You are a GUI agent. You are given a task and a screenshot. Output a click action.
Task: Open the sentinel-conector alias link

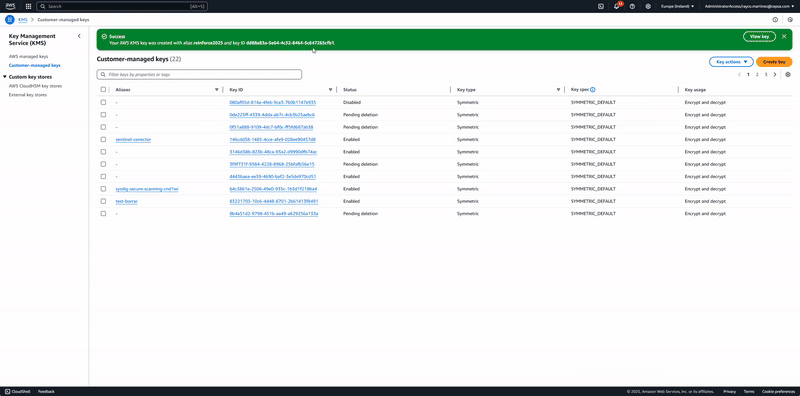click(133, 139)
